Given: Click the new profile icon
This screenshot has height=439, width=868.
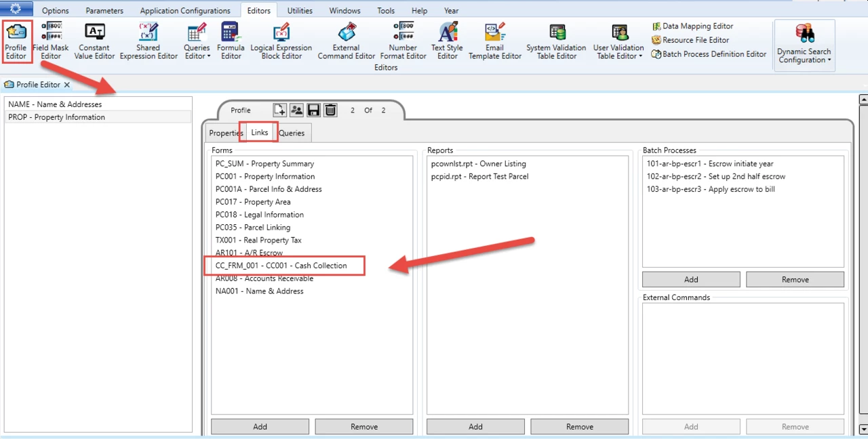Looking at the screenshot, I should [279, 110].
